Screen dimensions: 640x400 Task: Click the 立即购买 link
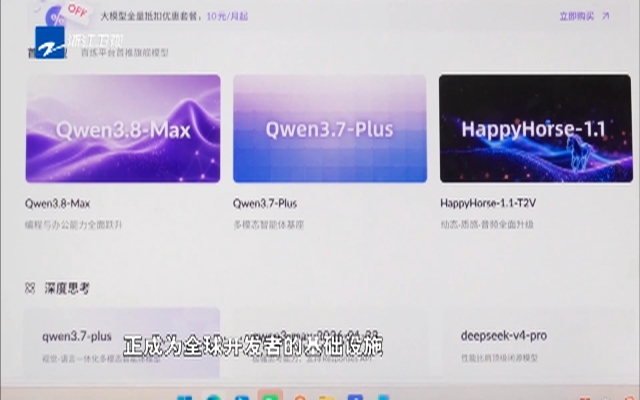pyautogui.click(x=576, y=16)
